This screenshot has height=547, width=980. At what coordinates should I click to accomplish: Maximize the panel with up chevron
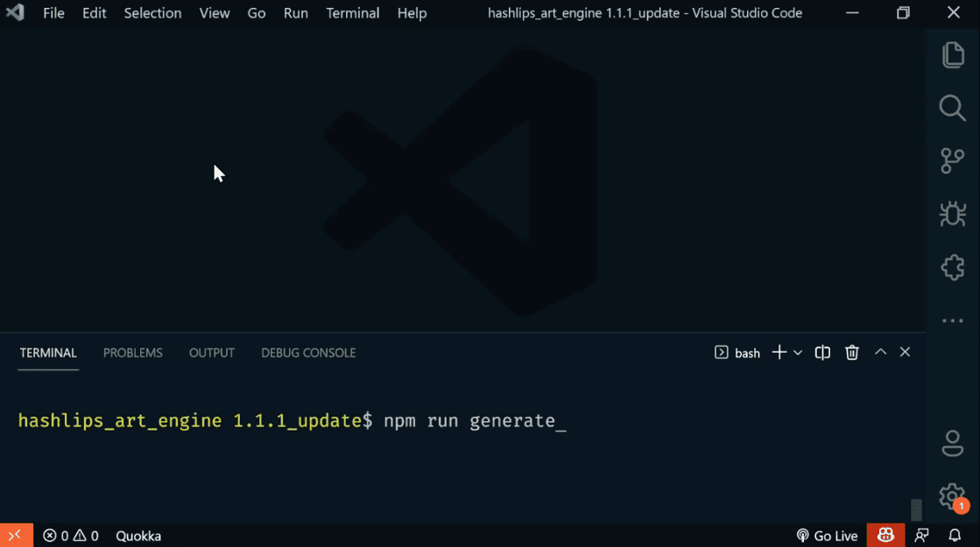(880, 352)
